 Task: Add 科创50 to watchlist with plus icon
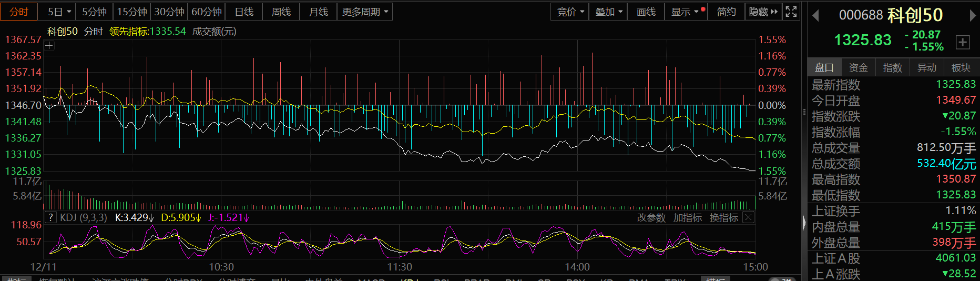tap(962, 43)
